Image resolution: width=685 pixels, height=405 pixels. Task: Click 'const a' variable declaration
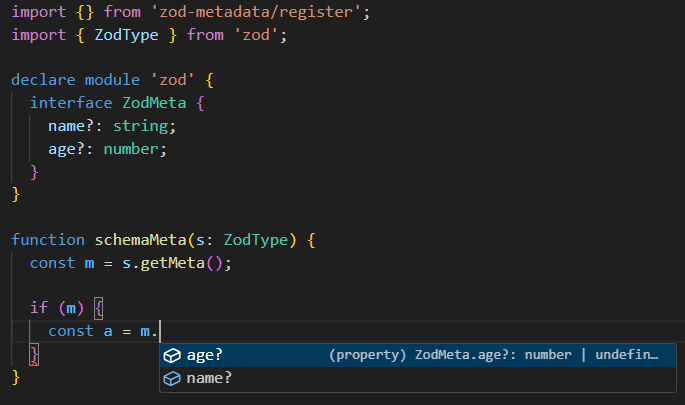tap(80, 331)
